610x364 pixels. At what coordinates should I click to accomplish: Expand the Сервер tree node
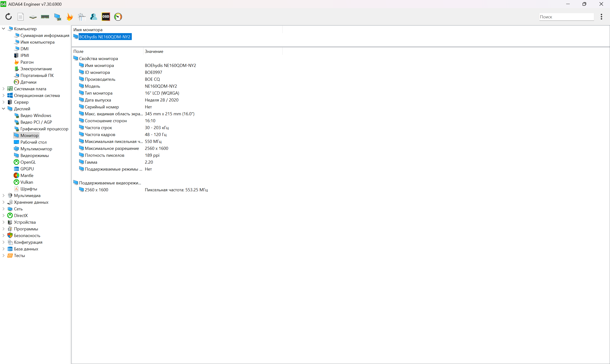(3, 102)
